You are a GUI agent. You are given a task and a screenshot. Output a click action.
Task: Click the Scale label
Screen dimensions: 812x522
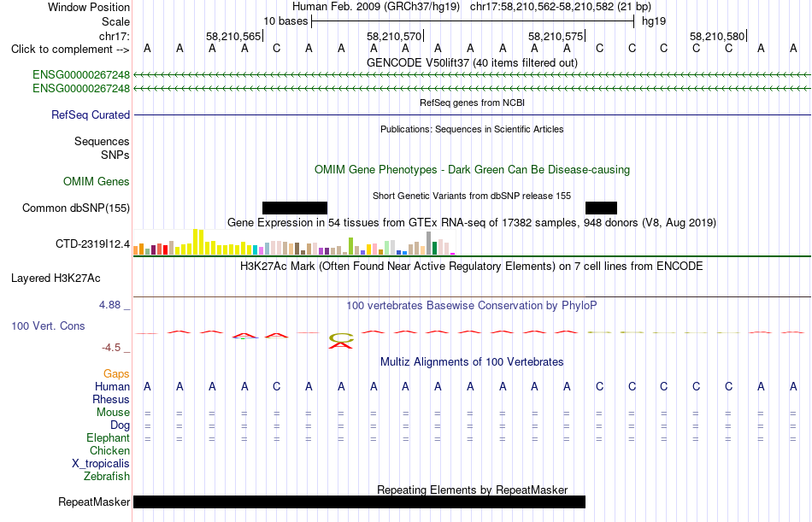tap(116, 21)
